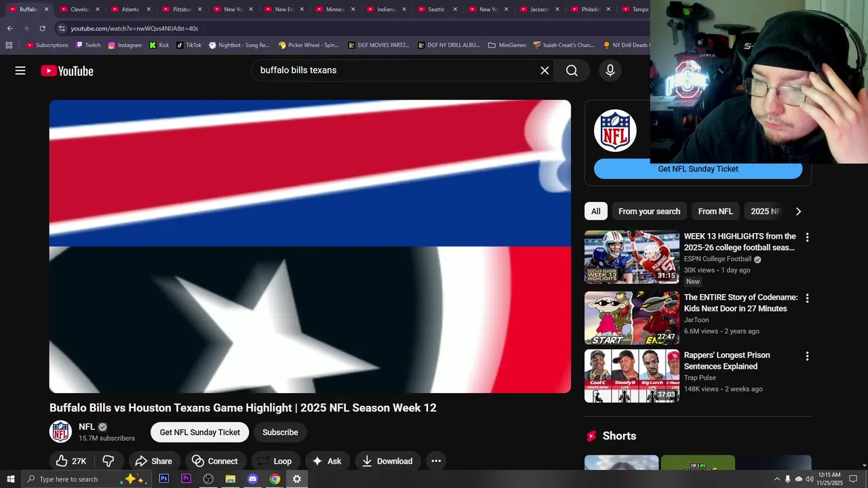The image size is (868, 488).
Task: Show more filter chips with arrow
Action: click(798, 211)
